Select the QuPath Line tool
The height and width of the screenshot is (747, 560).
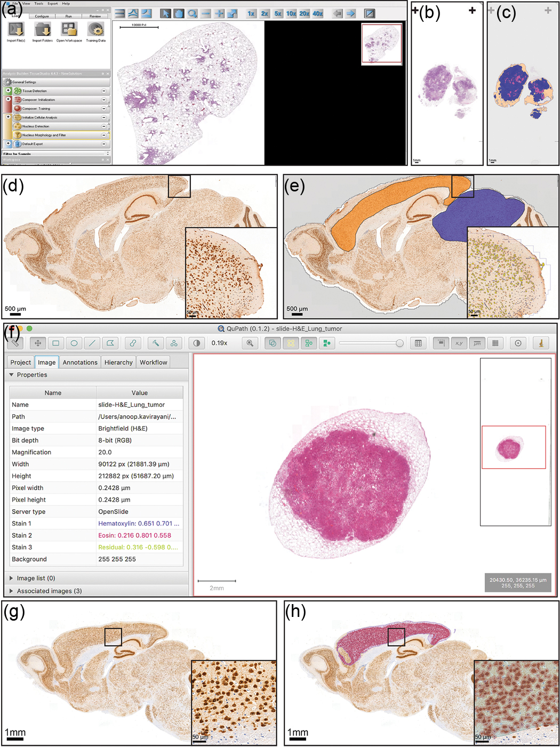92,343
